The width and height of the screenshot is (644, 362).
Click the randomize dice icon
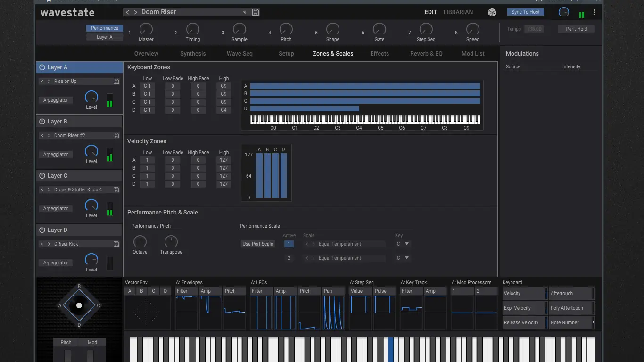[492, 12]
